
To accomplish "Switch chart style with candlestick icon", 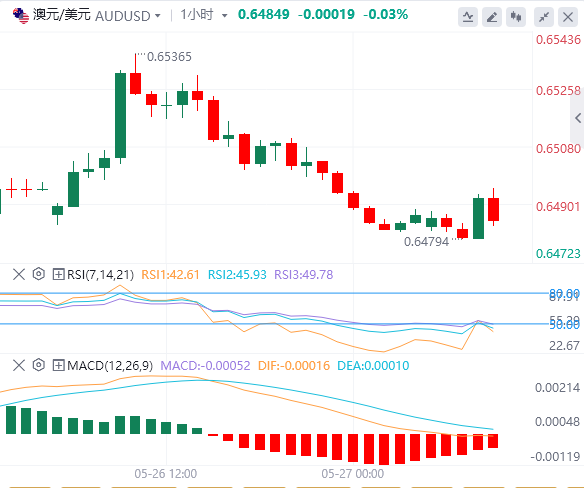I will [x=516, y=17].
